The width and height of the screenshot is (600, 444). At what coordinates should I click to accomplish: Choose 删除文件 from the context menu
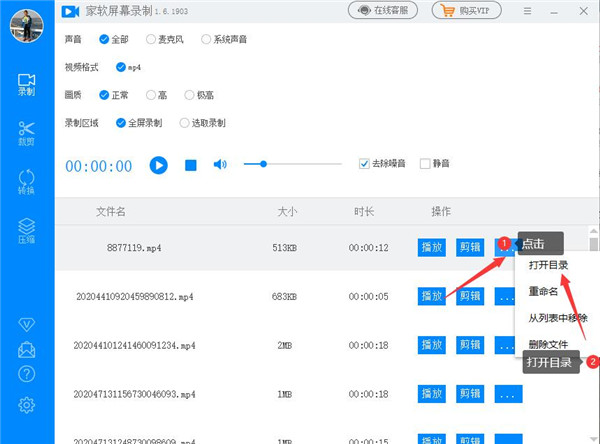(x=548, y=344)
